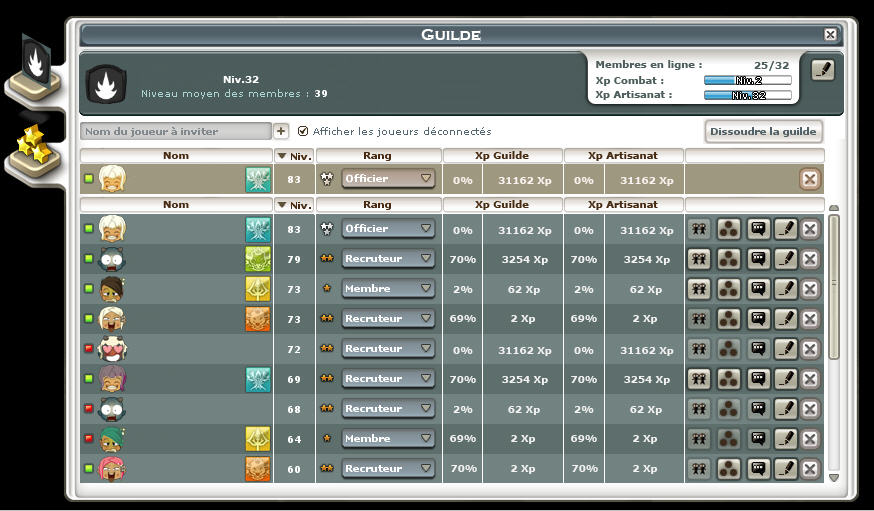Open rank dropdown for level 79 Recruteur

(388, 259)
